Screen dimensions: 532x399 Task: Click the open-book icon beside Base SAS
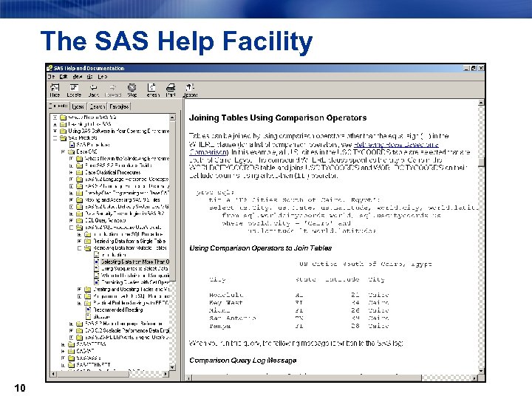click(x=71, y=151)
